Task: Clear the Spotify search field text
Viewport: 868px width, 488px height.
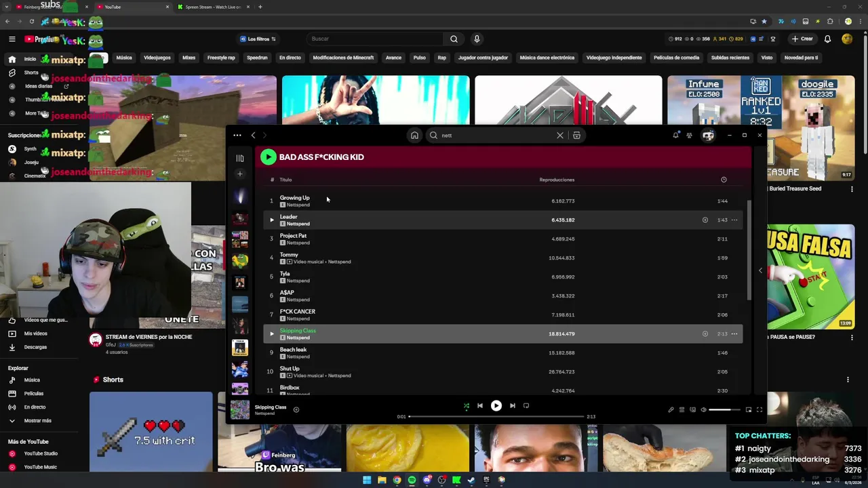Action: pyautogui.click(x=560, y=135)
